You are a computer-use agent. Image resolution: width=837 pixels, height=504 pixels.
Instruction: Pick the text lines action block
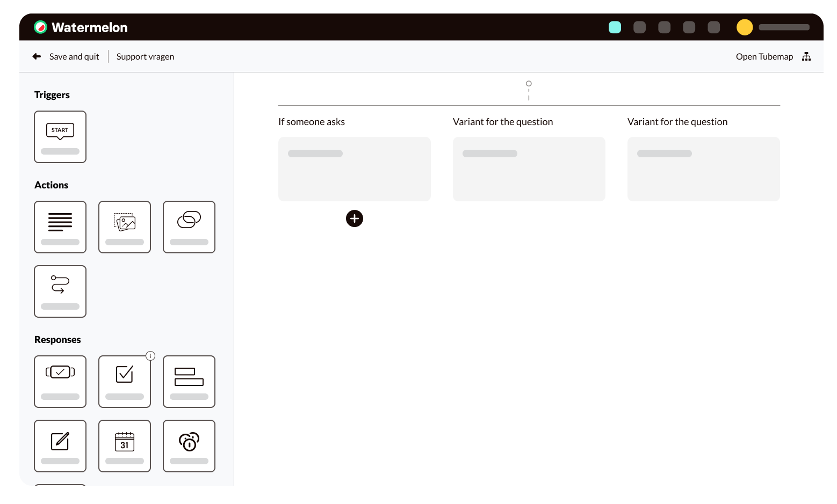coord(60,227)
